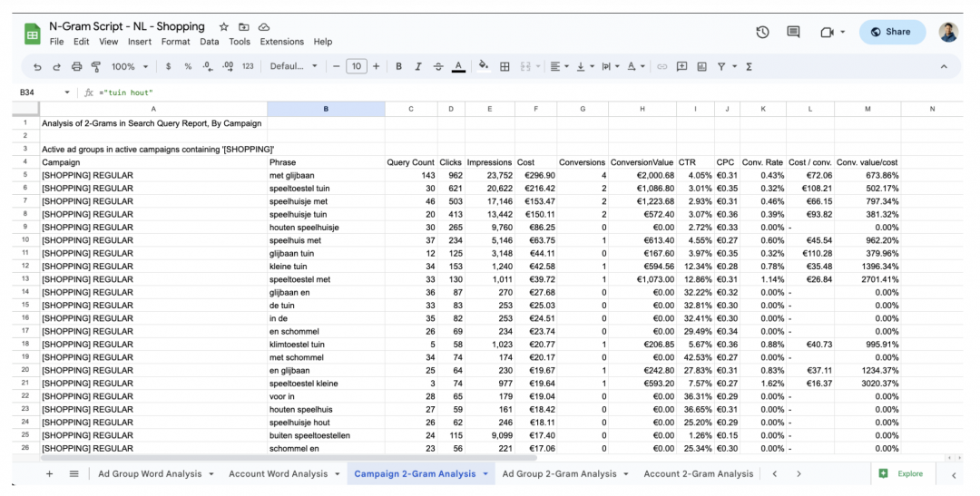
Task: Star the N-Gram Script document
Action: tap(224, 27)
